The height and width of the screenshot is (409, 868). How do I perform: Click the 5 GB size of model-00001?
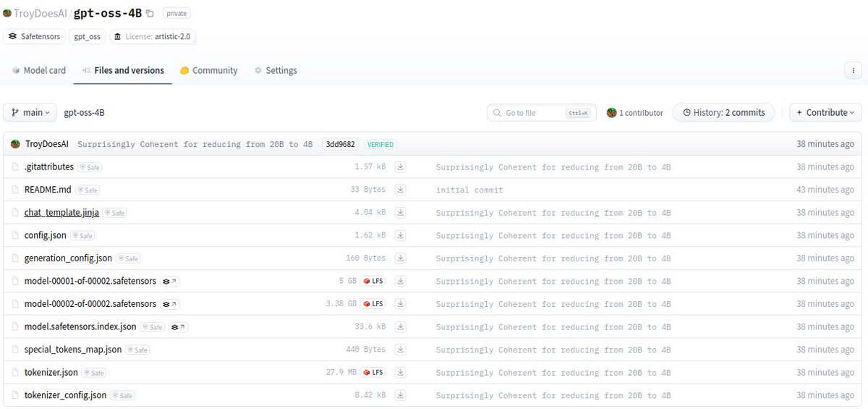[x=348, y=282]
